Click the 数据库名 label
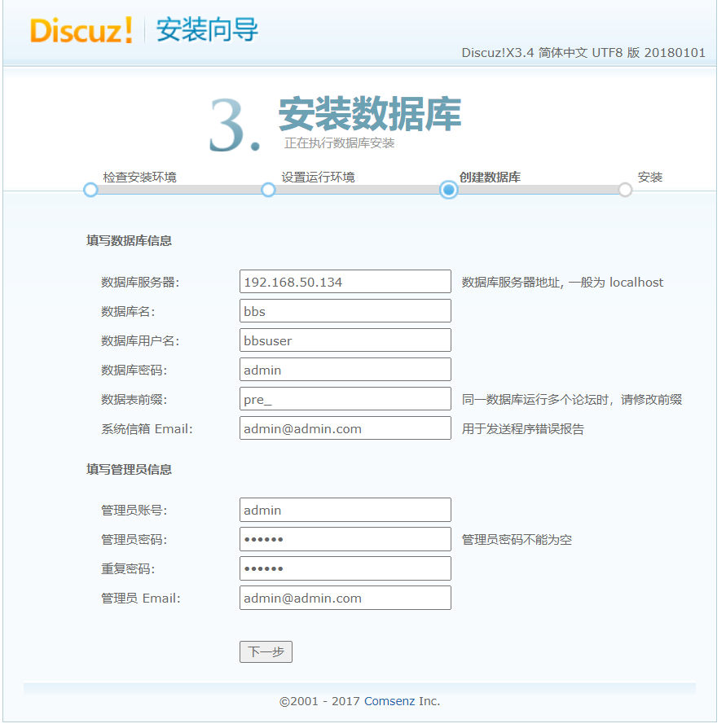726x728 pixels. (128, 311)
